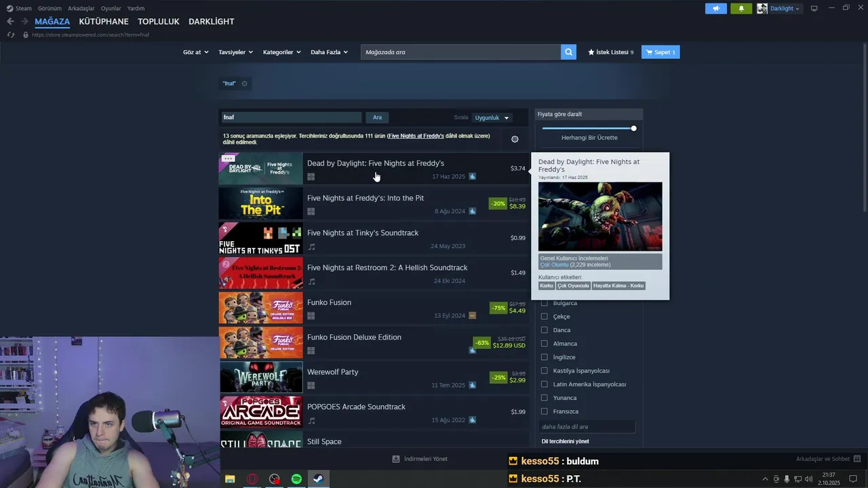This screenshot has width=868, height=488.
Task: Click the Ara search button
Action: (377, 117)
